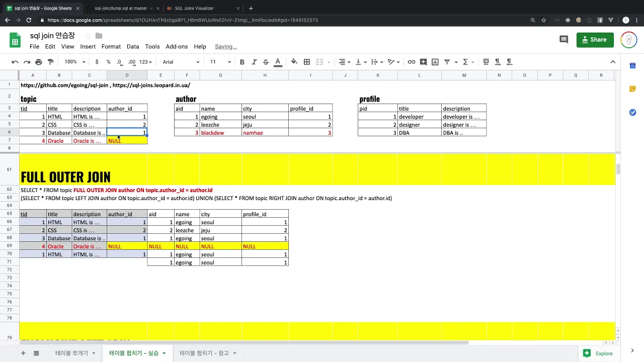644x362 pixels.
Task: Set right-to-left cell direction paragraph icon
Action: click(x=509, y=62)
